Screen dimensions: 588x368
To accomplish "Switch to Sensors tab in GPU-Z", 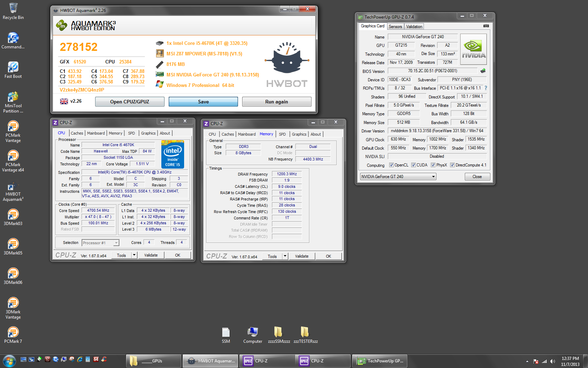I will 395,27.
